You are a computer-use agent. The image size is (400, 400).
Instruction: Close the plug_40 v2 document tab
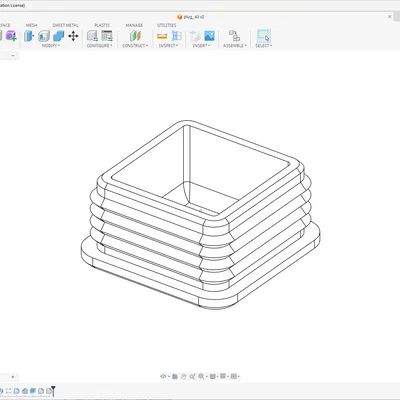(x=390, y=16)
